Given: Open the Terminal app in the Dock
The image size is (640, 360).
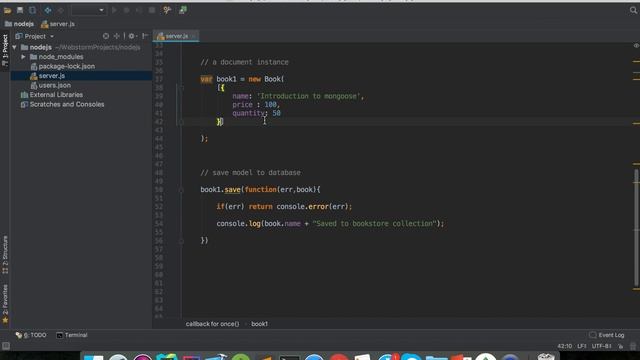Looking at the screenshot, I should pyautogui.click(x=289, y=357).
